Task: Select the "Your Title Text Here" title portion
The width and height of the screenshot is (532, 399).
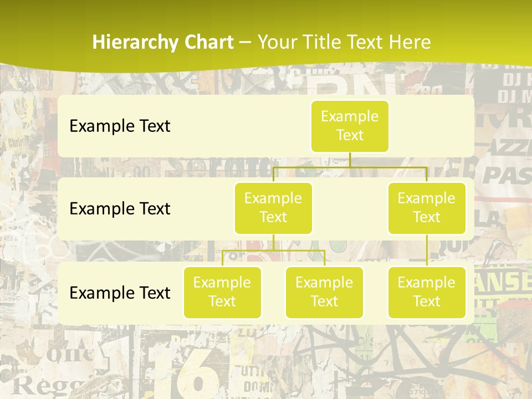Action: [x=344, y=42]
